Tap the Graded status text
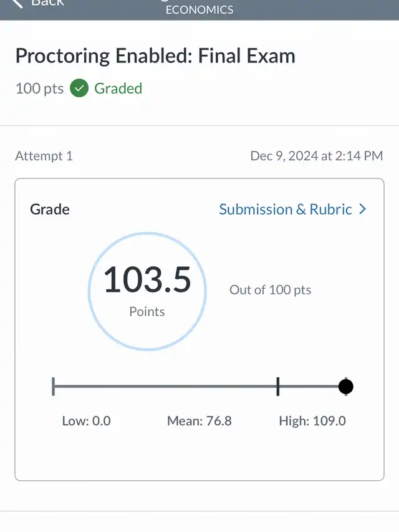The height and width of the screenshot is (532, 399). [118, 89]
